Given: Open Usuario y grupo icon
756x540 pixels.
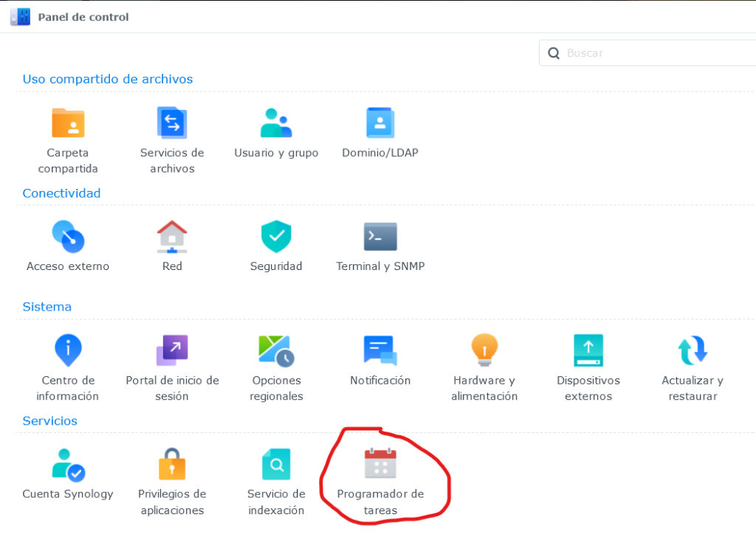Looking at the screenshot, I should coord(276,123).
